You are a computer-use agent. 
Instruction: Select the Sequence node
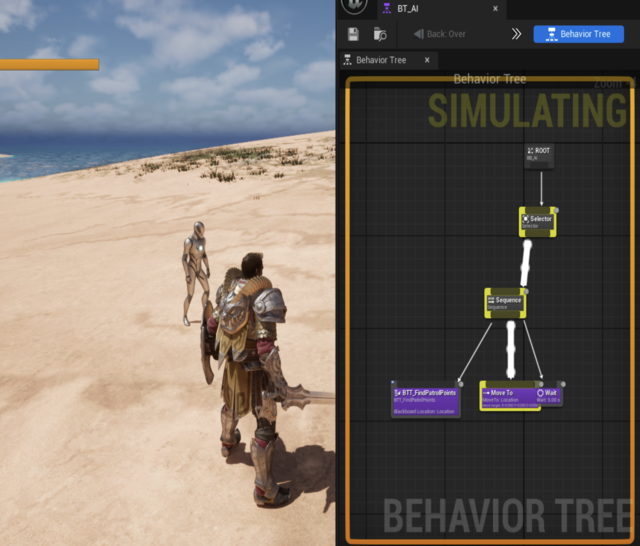click(505, 303)
